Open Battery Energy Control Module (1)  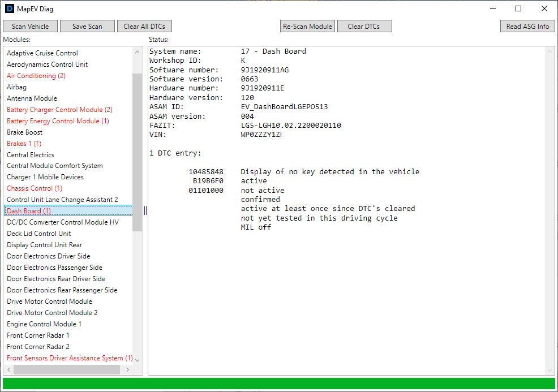pyautogui.click(x=58, y=121)
